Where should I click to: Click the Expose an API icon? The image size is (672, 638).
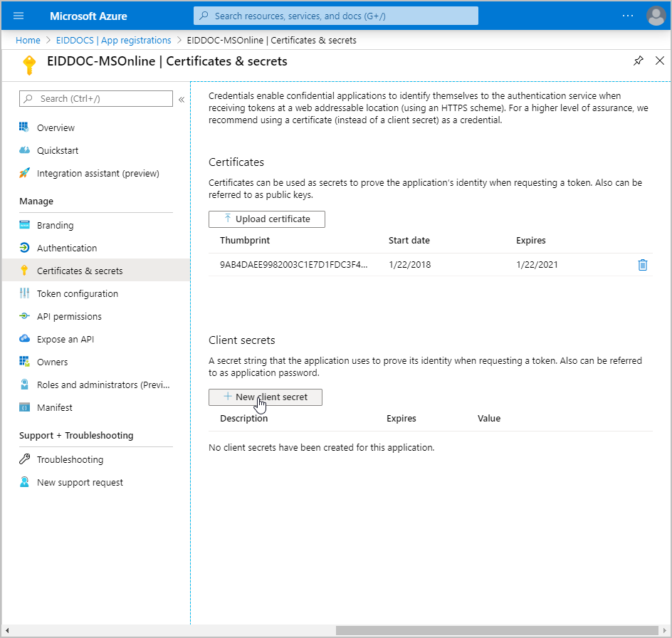point(25,340)
